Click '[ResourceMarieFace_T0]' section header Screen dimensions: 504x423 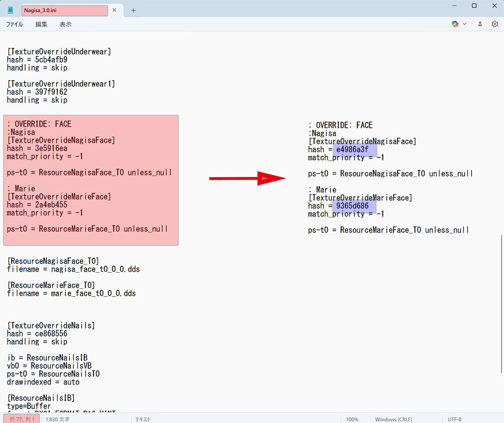51,285
